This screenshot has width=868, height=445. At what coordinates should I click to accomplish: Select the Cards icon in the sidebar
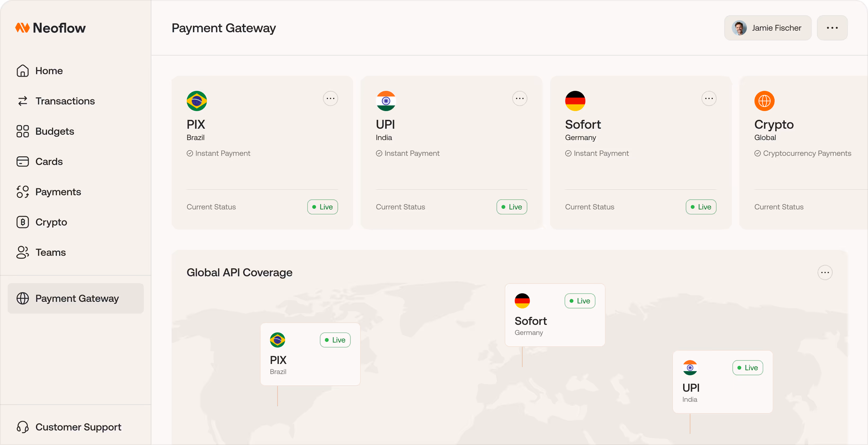22,161
